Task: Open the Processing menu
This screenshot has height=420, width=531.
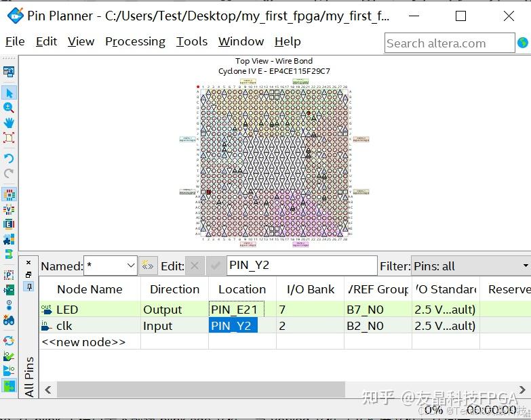Action: (x=135, y=41)
